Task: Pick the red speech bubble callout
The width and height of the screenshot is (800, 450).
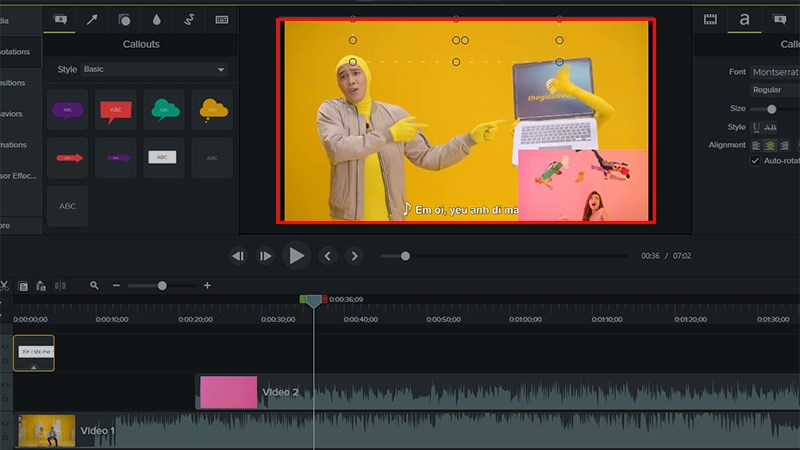Action: click(116, 110)
